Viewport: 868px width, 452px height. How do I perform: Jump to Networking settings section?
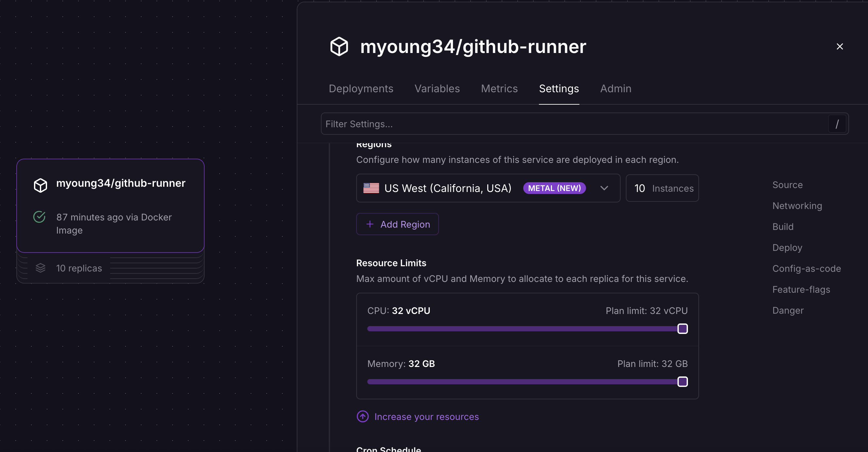click(797, 206)
